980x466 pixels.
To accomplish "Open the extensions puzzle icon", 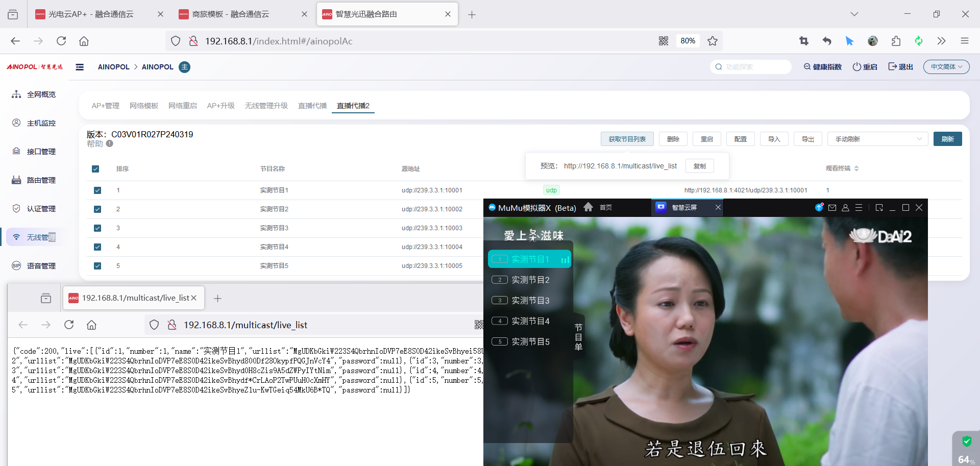I will pyautogui.click(x=896, y=41).
